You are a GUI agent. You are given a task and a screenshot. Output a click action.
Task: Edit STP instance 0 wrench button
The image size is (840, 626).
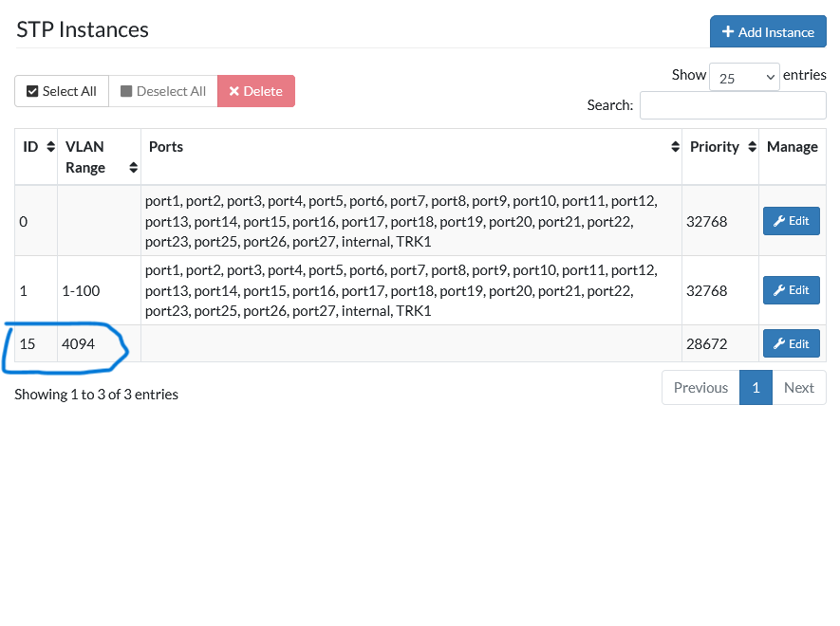coord(791,221)
